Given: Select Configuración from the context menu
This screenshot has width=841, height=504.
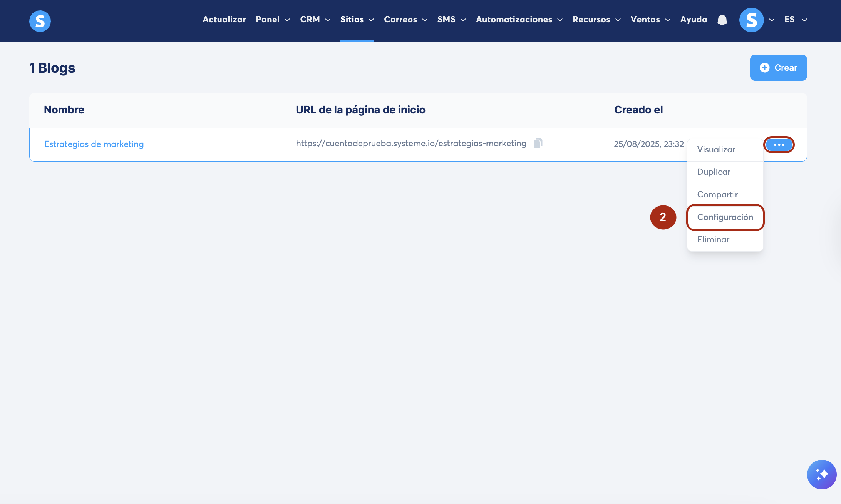Looking at the screenshot, I should [725, 217].
